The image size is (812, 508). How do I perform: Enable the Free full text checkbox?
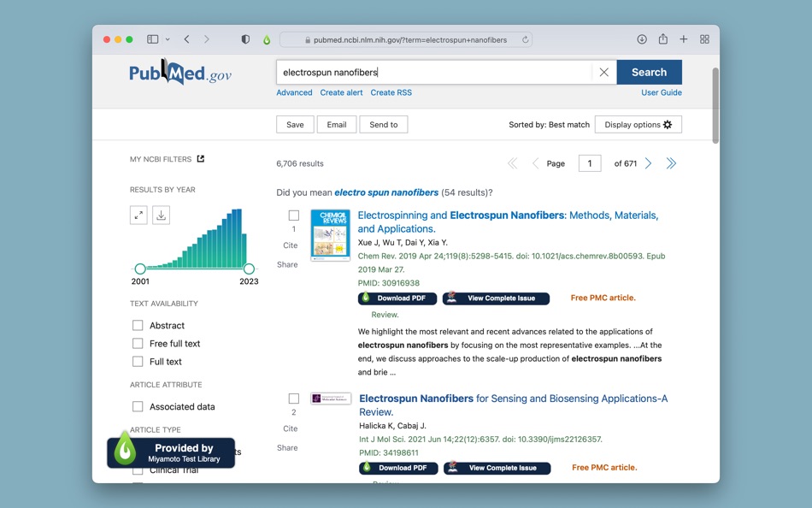[x=138, y=343]
